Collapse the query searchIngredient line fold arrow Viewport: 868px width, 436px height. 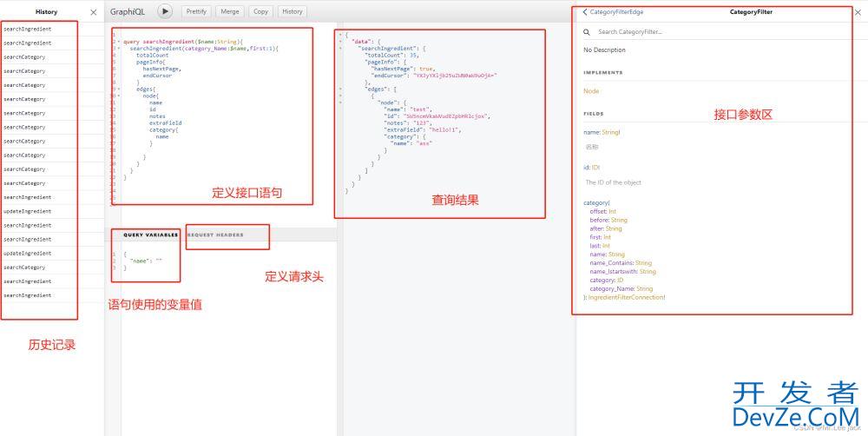click(118, 42)
